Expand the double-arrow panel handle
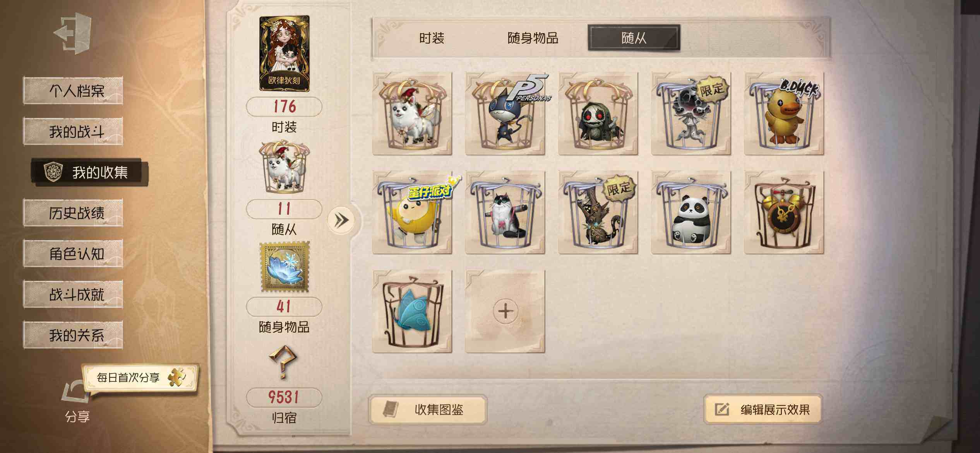This screenshot has height=453, width=980. [x=341, y=220]
